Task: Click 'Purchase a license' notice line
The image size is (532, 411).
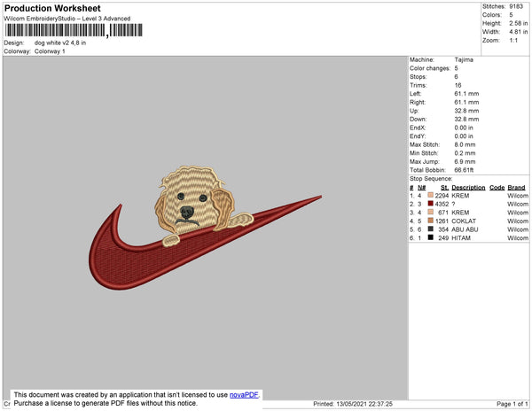Action: pyautogui.click(x=106, y=403)
